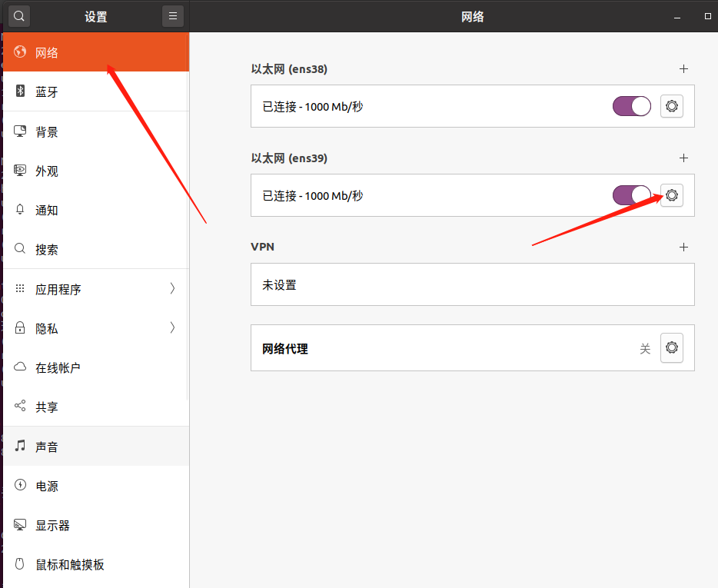
Task: Click the display icon beside 显示器
Action: click(20, 525)
